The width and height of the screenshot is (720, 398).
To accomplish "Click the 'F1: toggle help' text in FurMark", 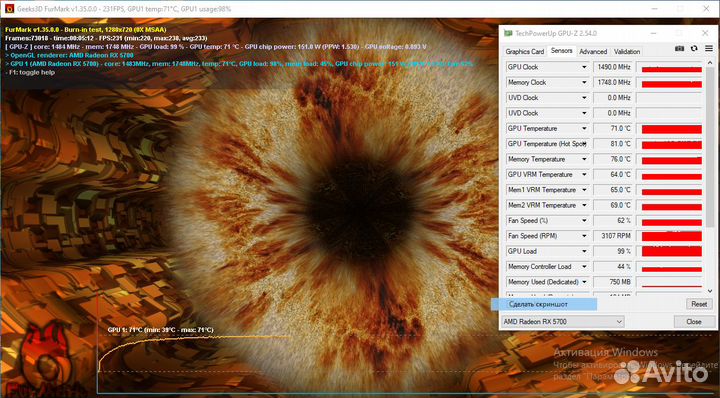I will [x=32, y=73].
